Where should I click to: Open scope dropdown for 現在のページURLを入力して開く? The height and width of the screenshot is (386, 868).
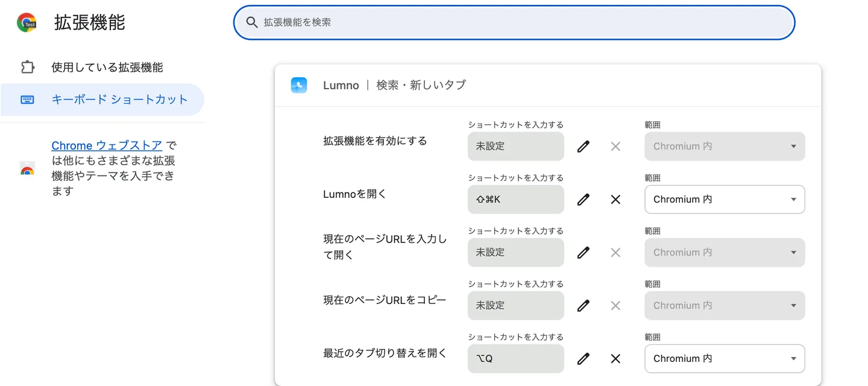725,253
